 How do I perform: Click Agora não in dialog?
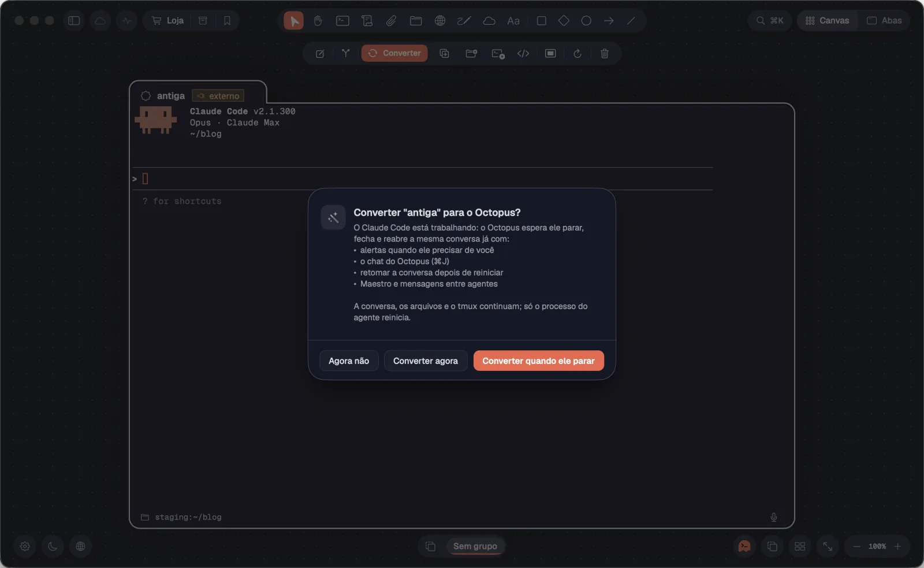(349, 361)
